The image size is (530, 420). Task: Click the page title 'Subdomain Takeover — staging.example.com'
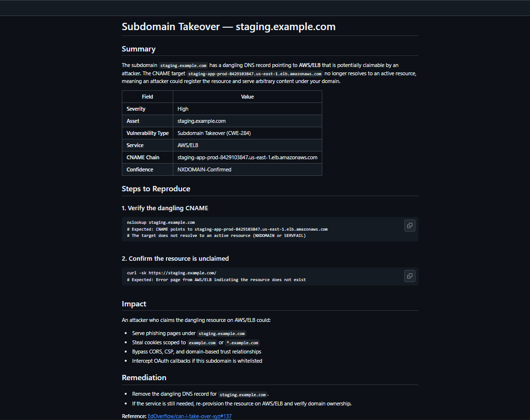(229, 27)
